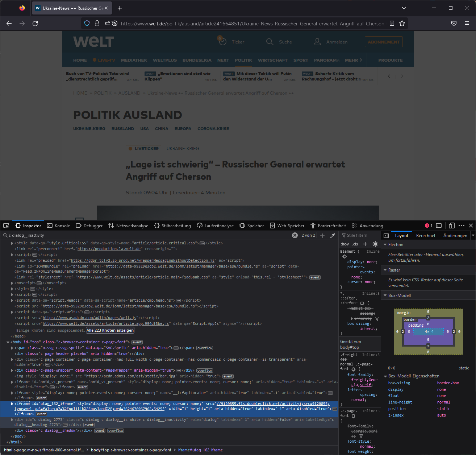Viewport: 476px width, 455px height.
Task: Select the element picker tool in DevTools
Action: tap(6, 225)
